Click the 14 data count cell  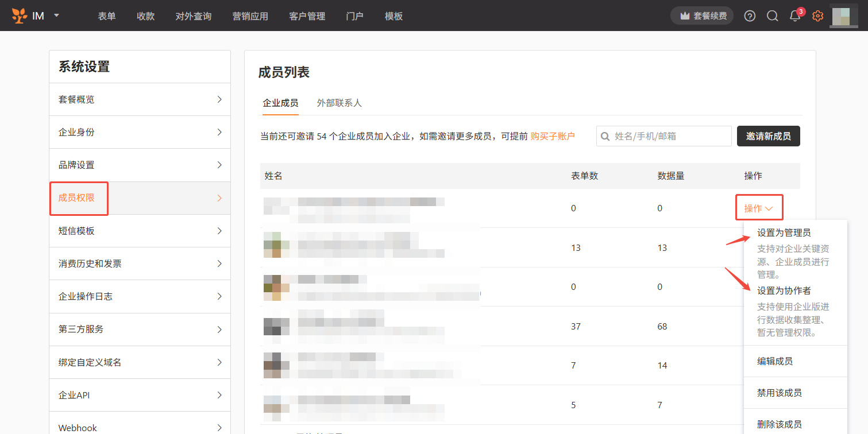(x=662, y=365)
